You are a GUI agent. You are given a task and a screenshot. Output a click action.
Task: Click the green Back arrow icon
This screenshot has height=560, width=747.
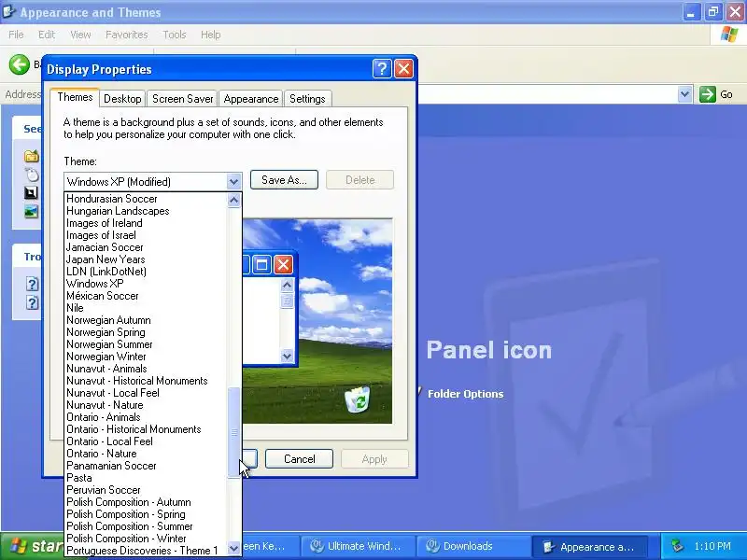tap(19, 64)
